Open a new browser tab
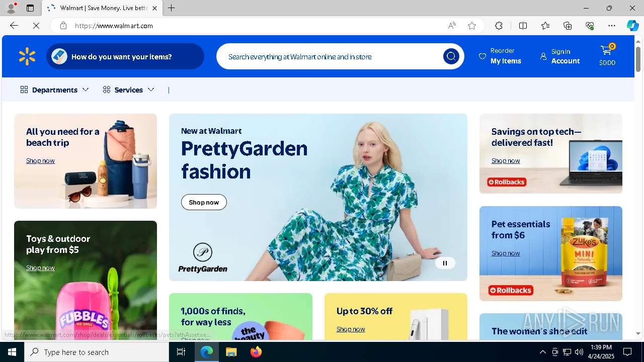Image resolution: width=644 pixels, height=362 pixels. (x=171, y=8)
